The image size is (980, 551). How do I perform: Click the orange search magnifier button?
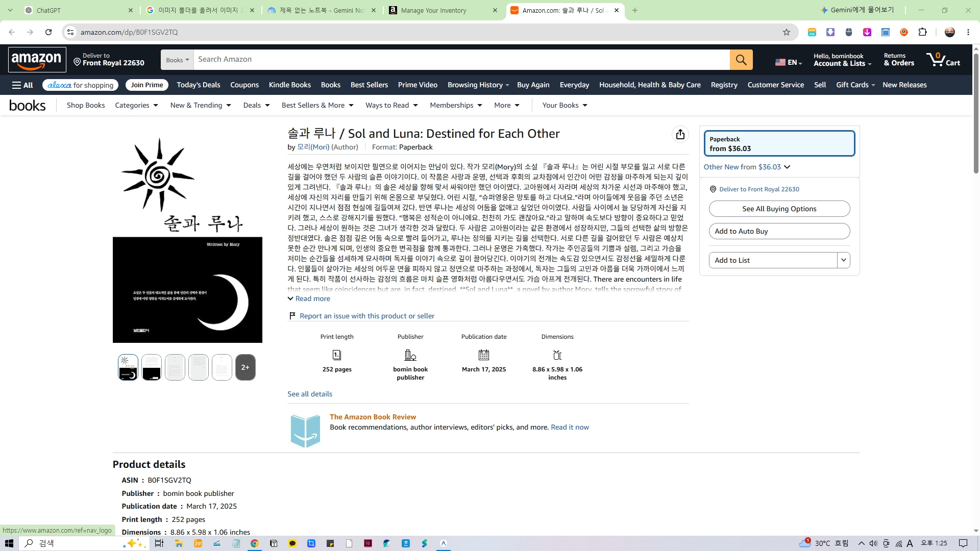pyautogui.click(x=741, y=60)
